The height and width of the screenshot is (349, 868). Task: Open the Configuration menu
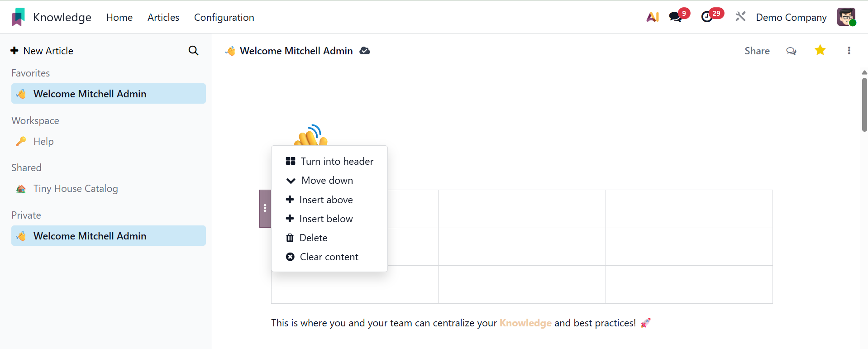pos(224,17)
